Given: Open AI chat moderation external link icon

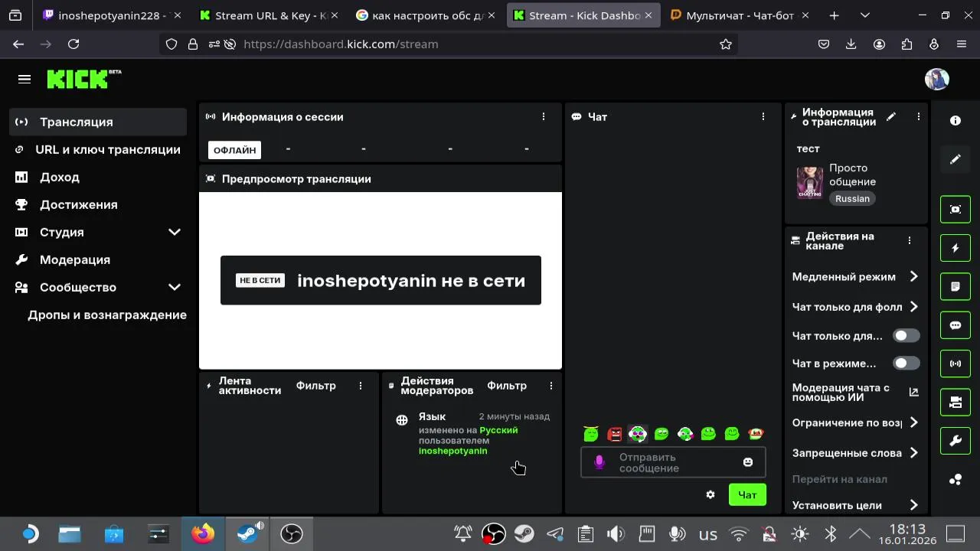Looking at the screenshot, I should pos(913,392).
